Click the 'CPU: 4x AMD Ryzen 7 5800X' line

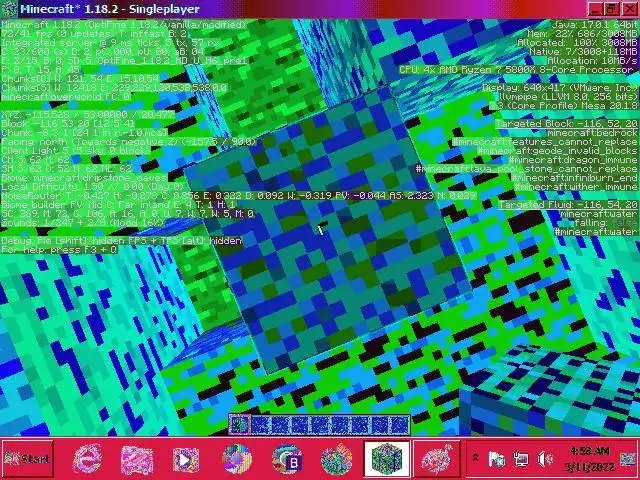tap(518, 70)
